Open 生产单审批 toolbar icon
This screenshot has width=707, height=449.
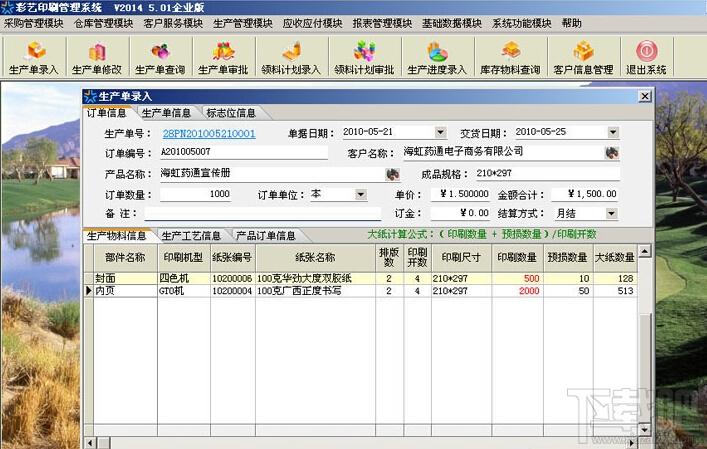223,57
